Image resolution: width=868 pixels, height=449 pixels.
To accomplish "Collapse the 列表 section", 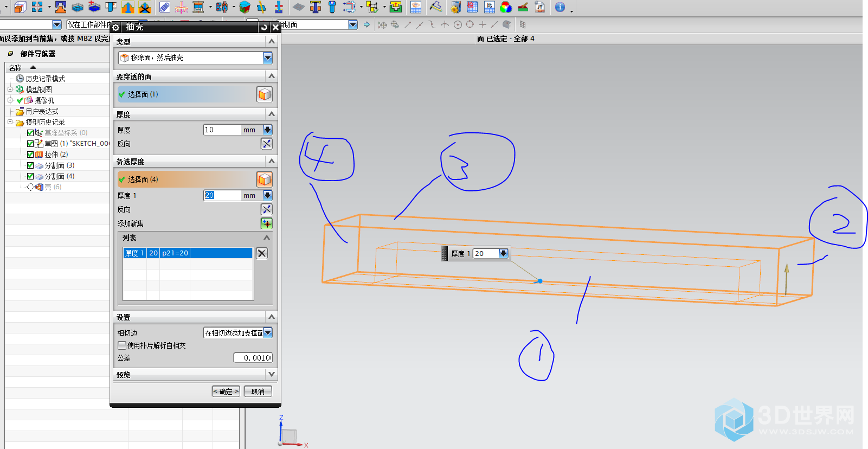I will (x=267, y=238).
